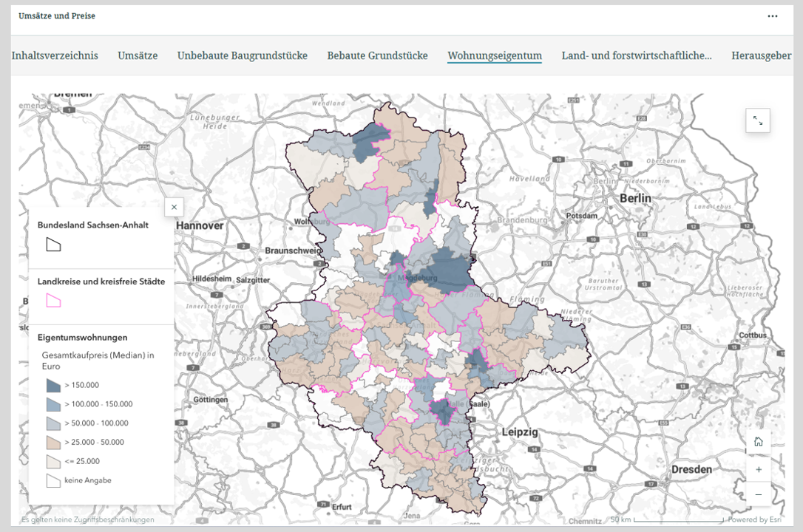The height and width of the screenshot is (532, 803).
Task: Click the Magdeburg area on the map
Action: (419, 277)
